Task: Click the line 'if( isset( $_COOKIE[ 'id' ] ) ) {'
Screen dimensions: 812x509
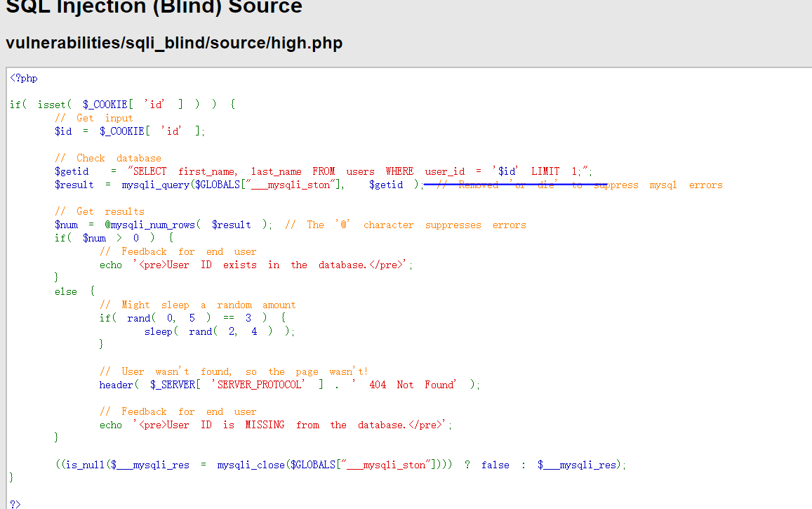Action: (123, 105)
